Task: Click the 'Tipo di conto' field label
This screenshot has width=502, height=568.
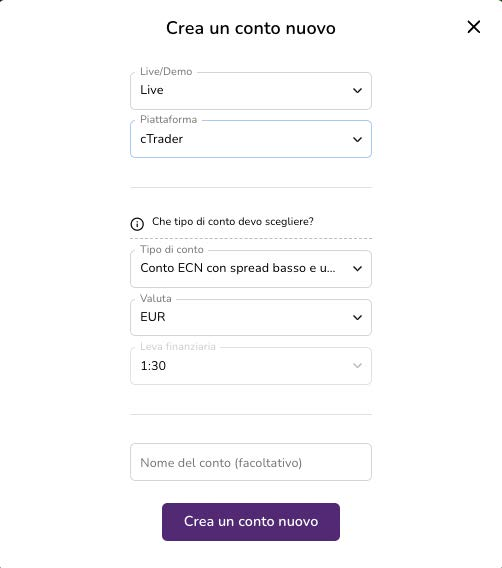Action: pos(172,250)
